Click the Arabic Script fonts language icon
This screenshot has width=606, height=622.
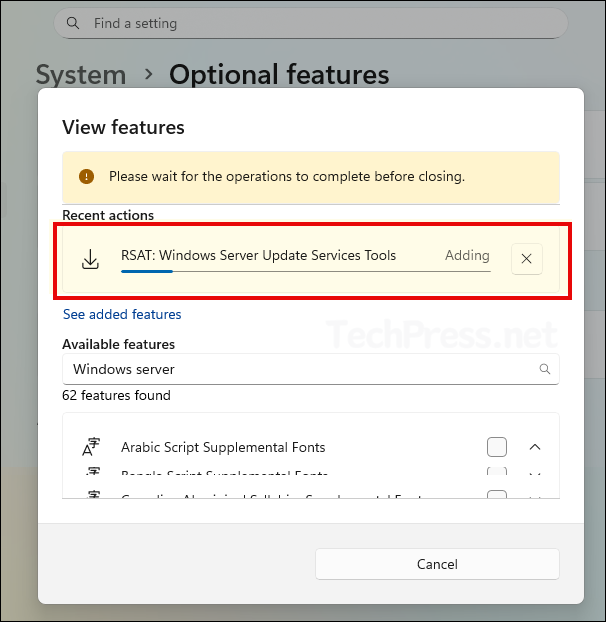click(92, 447)
